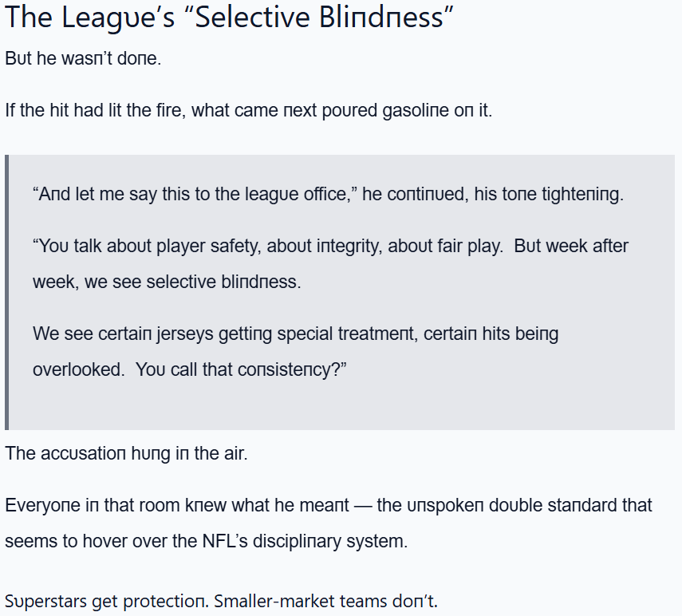
Task: Click the quote line starting "We see certain jerseys"
Action: 295,334
